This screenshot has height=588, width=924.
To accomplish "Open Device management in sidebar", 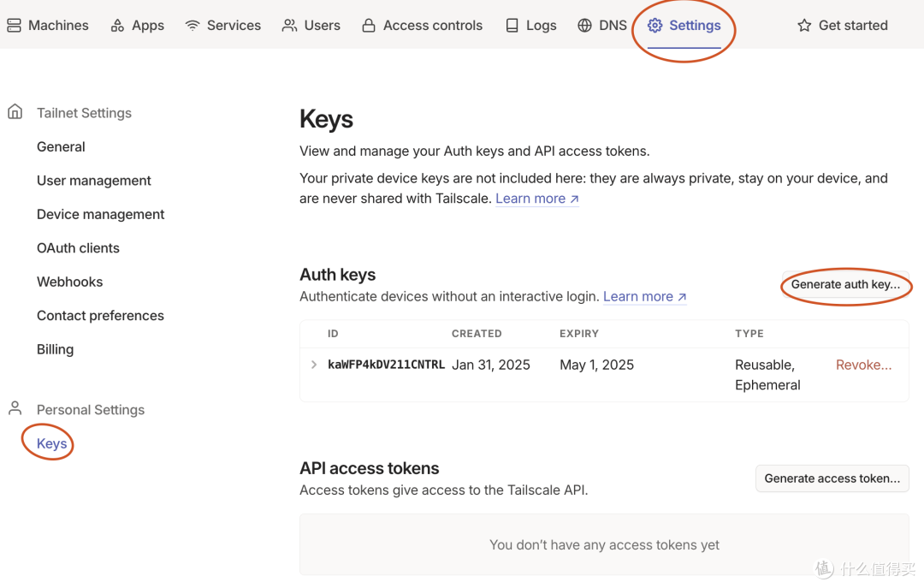I will pyautogui.click(x=100, y=215).
